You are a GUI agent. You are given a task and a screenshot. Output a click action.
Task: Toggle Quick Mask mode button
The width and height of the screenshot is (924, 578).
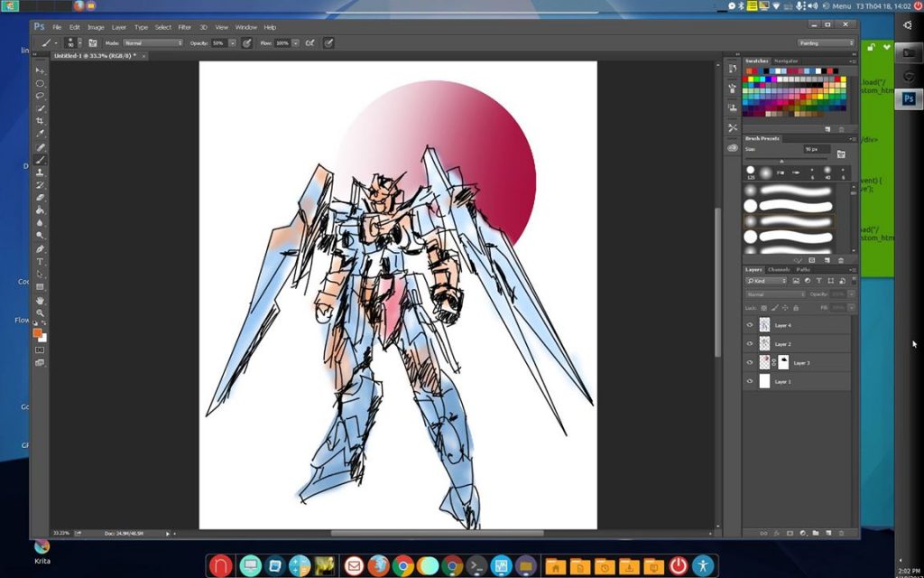click(x=40, y=350)
